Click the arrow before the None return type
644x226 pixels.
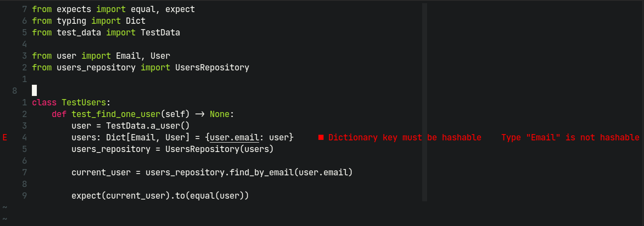point(200,114)
